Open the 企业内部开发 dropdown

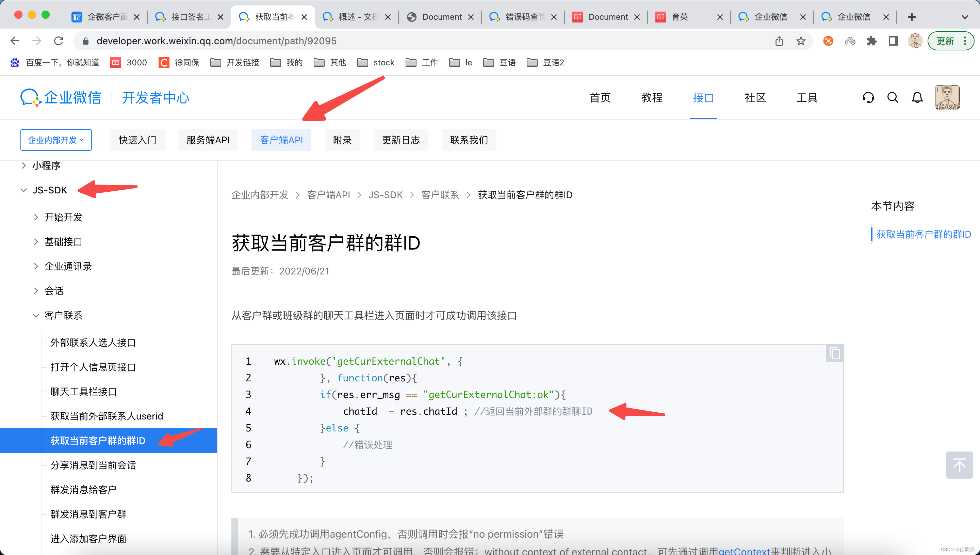click(x=56, y=140)
